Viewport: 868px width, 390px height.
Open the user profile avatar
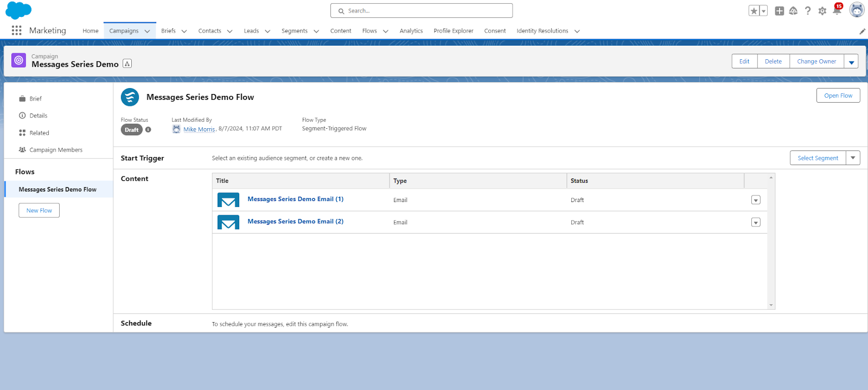click(857, 10)
